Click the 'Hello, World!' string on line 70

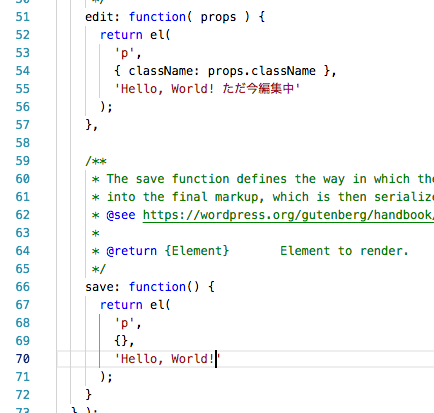tap(168, 359)
